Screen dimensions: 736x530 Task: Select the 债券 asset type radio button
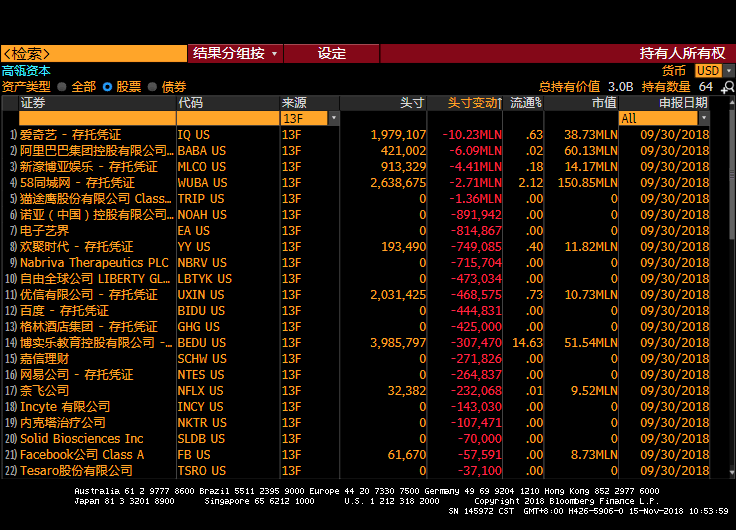pyautogui.click(x=152, y=87)
